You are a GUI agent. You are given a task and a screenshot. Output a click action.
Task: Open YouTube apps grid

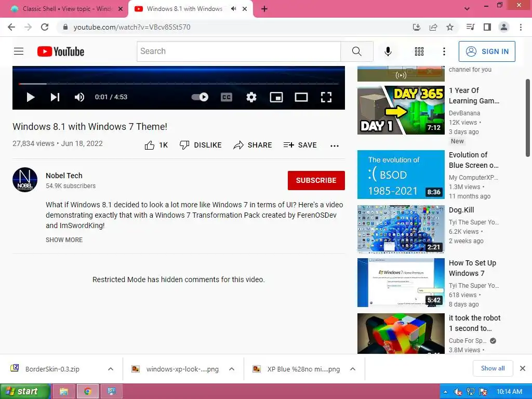point(419,51)
